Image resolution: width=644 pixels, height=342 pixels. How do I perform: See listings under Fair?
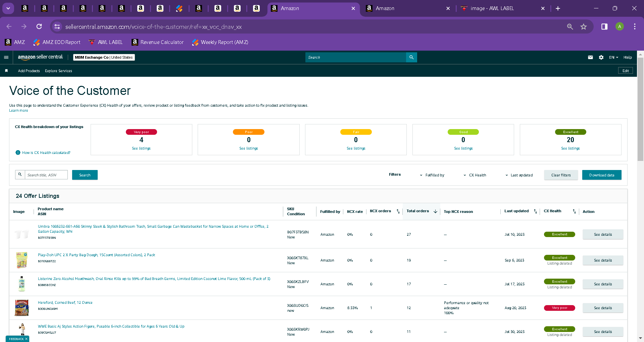356,148
